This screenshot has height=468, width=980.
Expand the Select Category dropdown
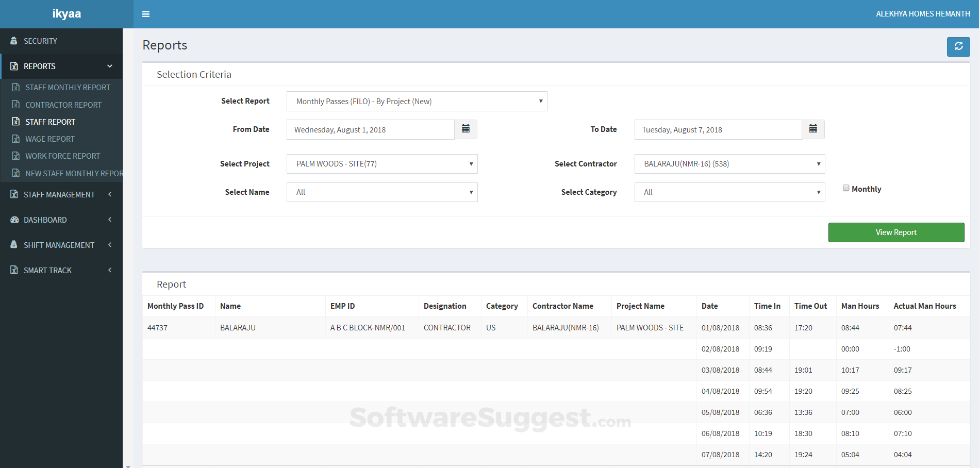(729, 192)
